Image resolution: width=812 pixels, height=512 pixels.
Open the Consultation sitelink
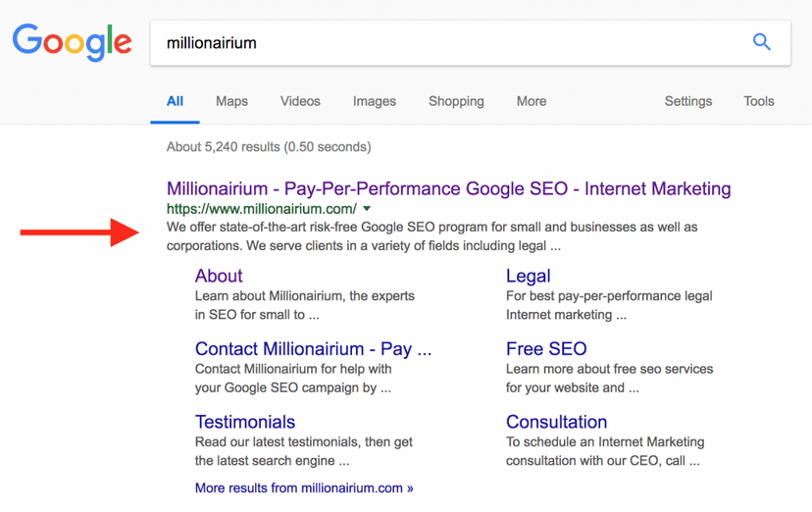click(556, 422)
